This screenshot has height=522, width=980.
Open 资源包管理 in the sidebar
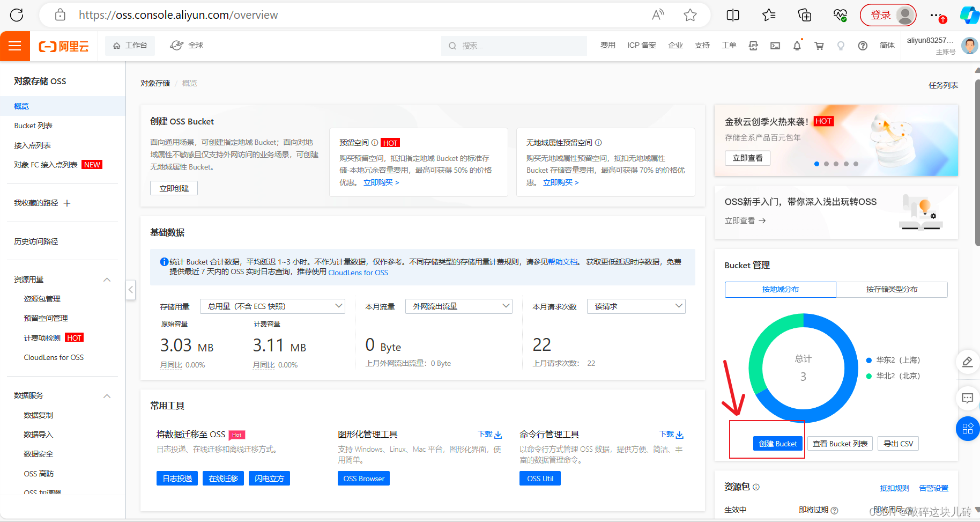coord(42,299)
